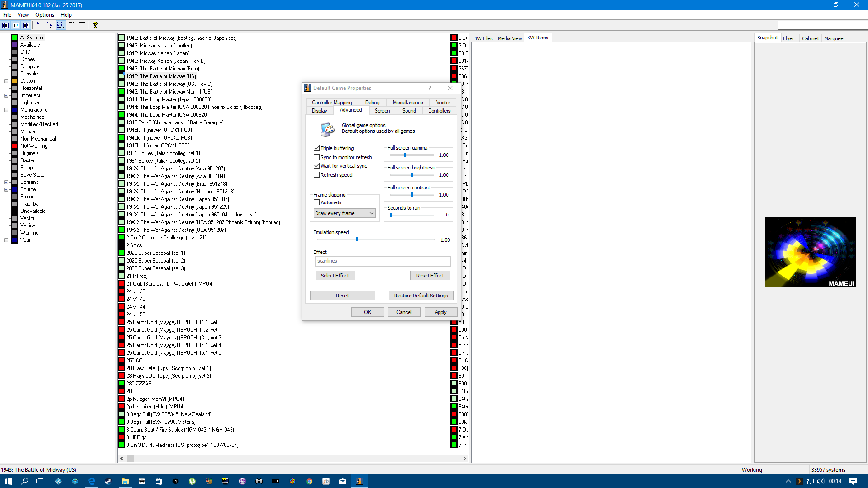Switch to the Display tab

pyautogui.click(x=319, y=111)
